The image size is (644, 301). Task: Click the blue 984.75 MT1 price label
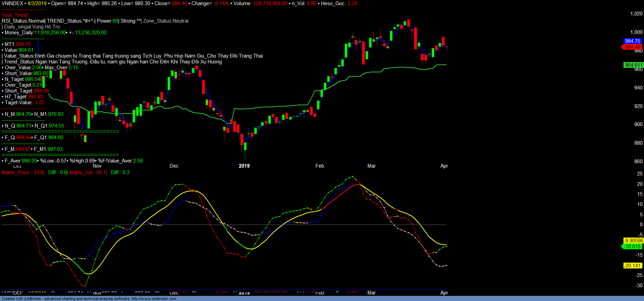click(632, 41)
